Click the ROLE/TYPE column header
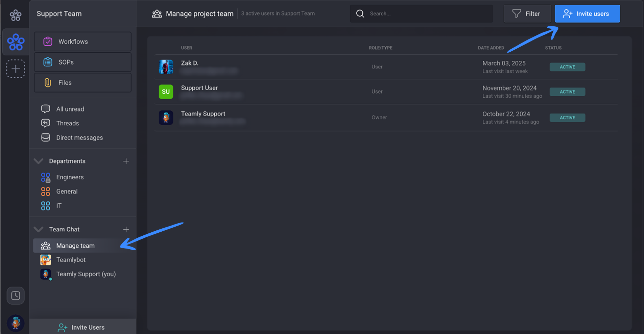The height and width of the screenshot is (334, 644). coord(381,48)
